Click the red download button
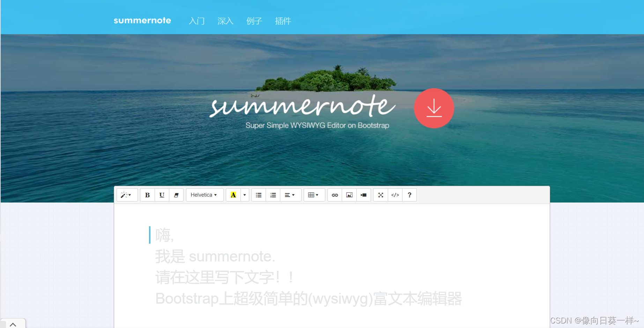 (434, 108)
